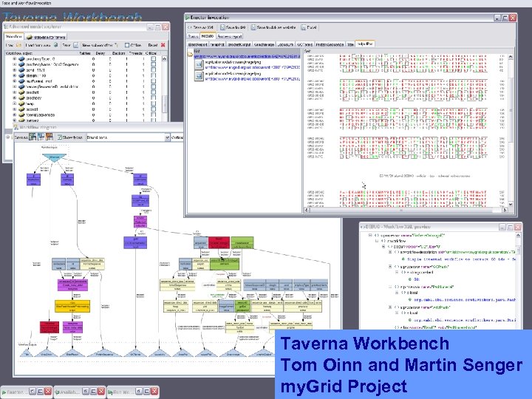Open the BlastReport results tab

point(198,44)
